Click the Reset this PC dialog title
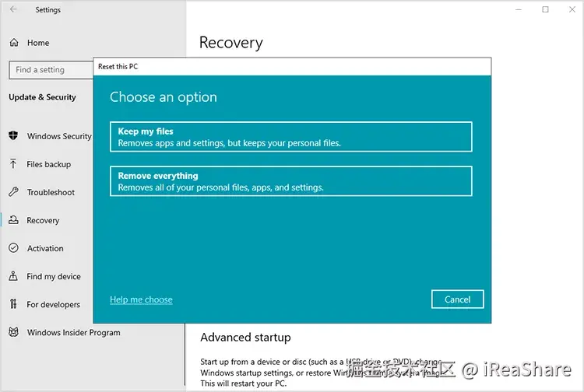Image resolution: width=584 pixels, height=392 pixels. (x=118, y=67)
